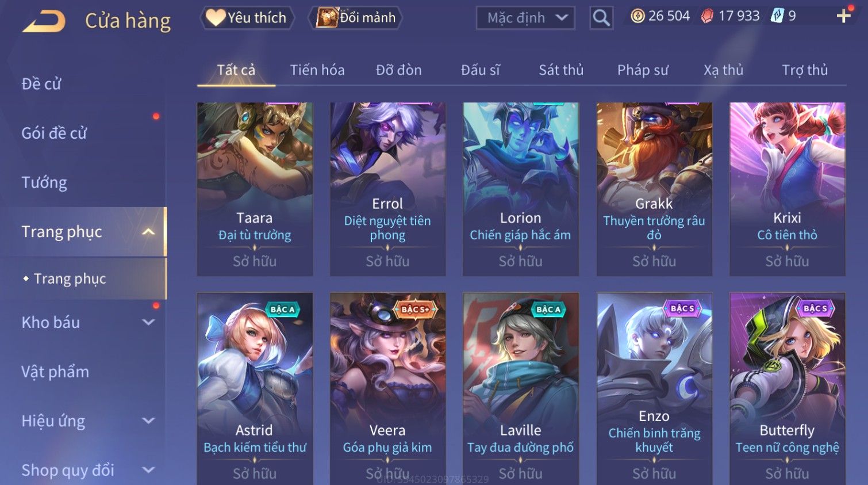Tap the gold coin balance icon
The height and width of the screenshot is (485, 868).
point(637,16)
